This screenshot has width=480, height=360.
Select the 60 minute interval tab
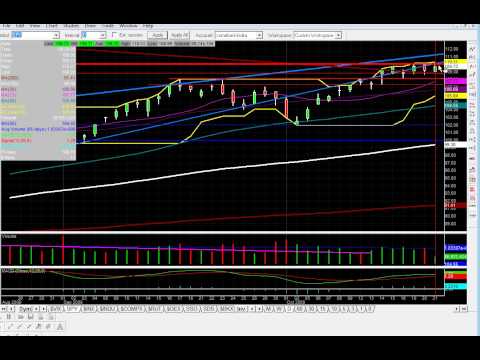[300, 309]
